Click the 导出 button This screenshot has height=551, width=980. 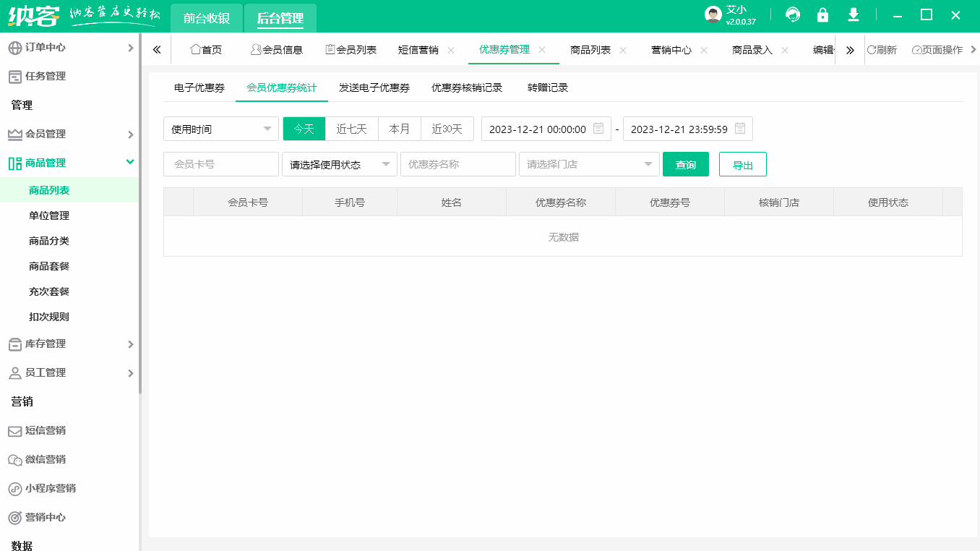(x=742, y=164)
